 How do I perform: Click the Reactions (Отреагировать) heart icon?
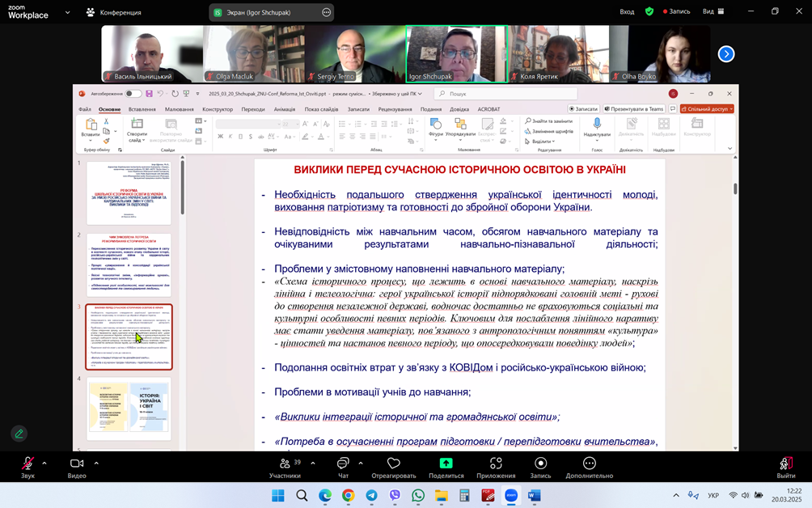(x=394, y=464)
